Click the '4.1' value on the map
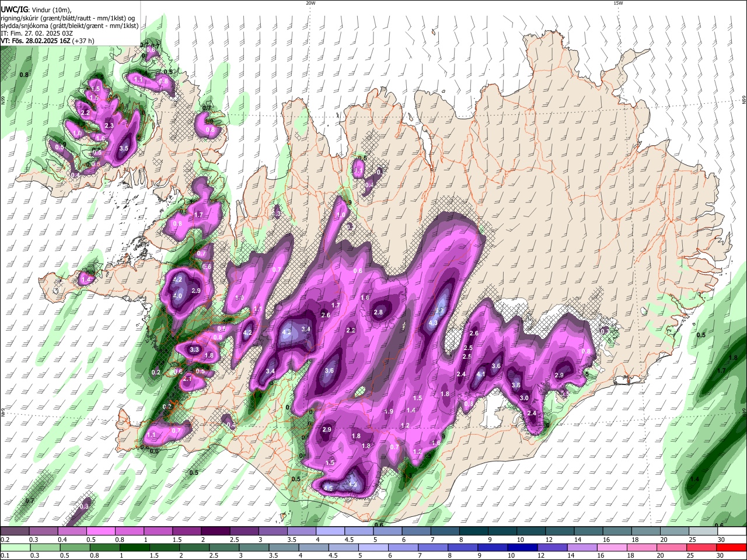The width and height of the screenshot is (747, 560). [x=481, y=374]
